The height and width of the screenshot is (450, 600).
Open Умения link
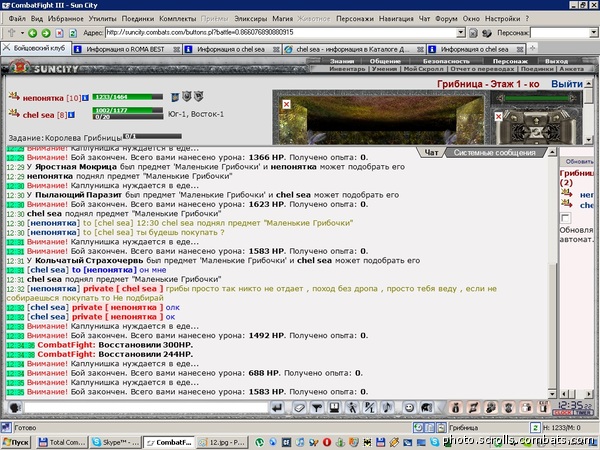(x=384, y=69)
